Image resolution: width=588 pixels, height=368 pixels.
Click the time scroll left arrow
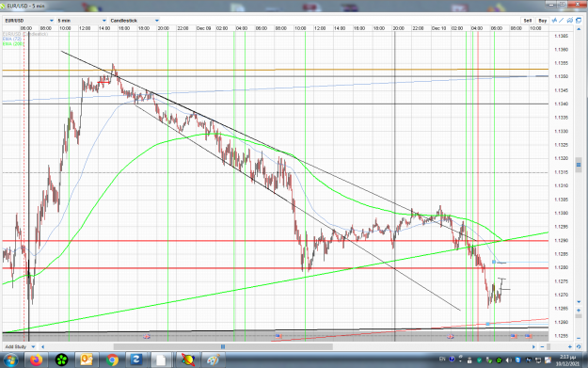[42, 346]
